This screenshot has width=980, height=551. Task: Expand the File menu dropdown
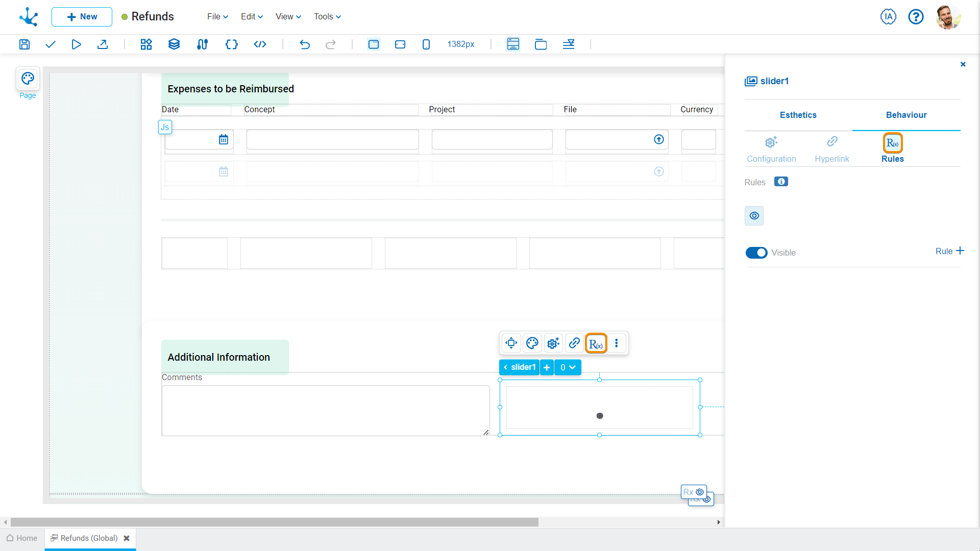217,17
